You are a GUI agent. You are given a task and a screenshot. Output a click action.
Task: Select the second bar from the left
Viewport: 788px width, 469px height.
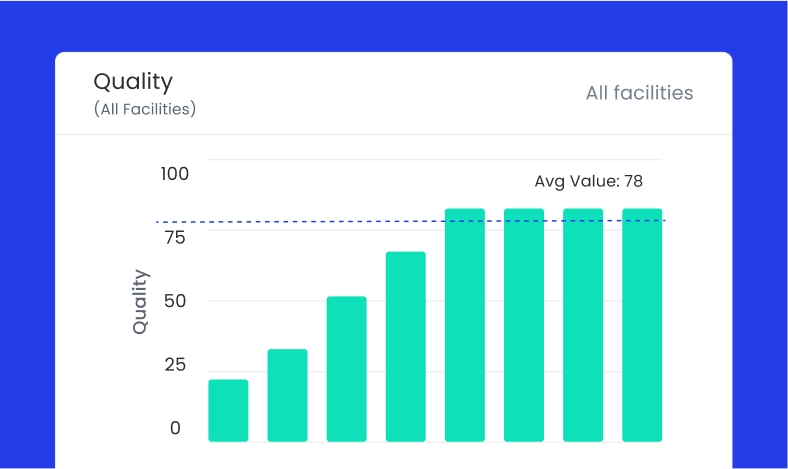[x=287, y=395]
